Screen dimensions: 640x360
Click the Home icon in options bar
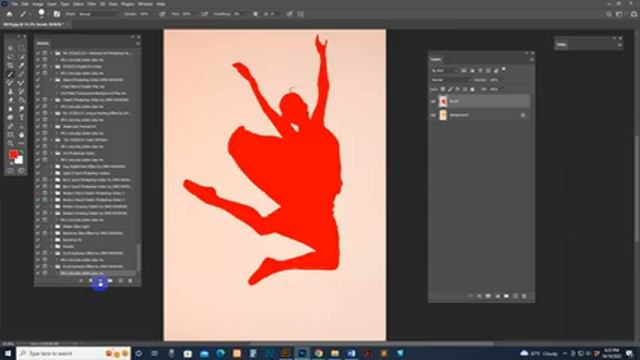click(9, 14)
